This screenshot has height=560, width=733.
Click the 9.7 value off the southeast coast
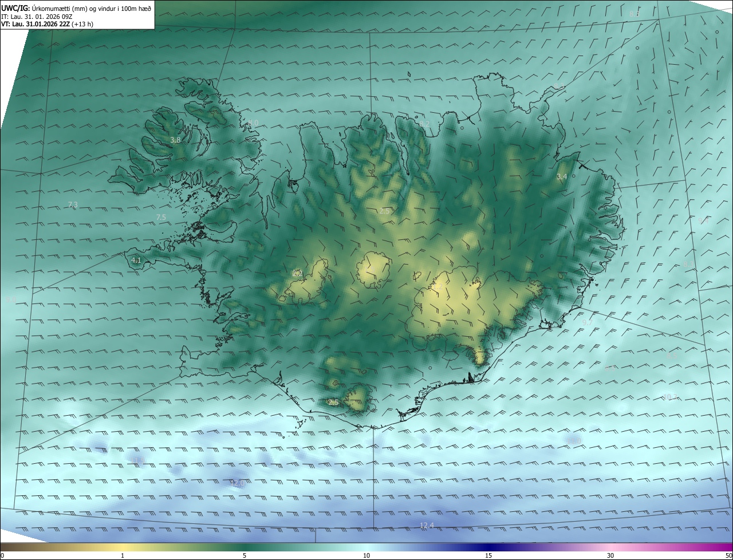[x=587, y=323]
